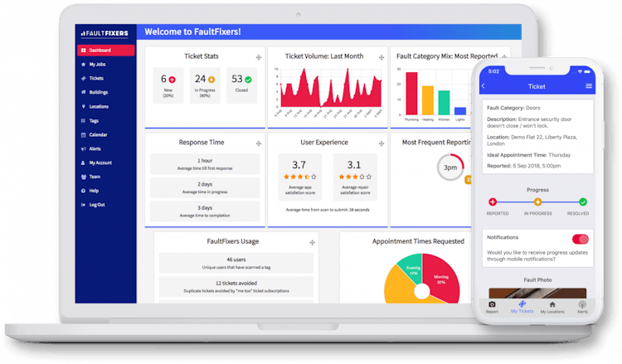
Task: Tap the My Locations home tab on phone
Action: tap(552, 308)
